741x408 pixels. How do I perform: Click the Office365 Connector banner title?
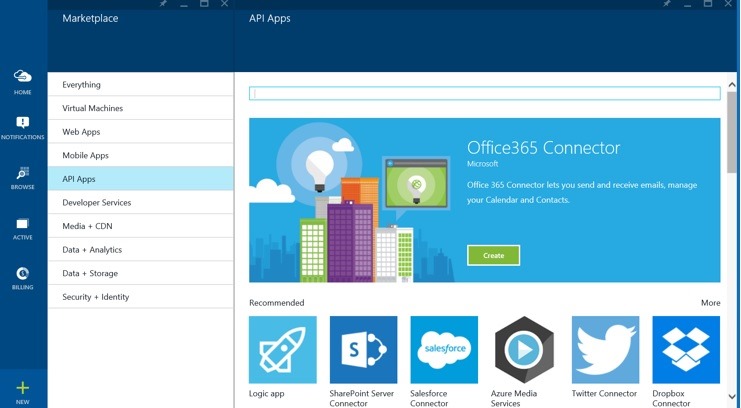coord(543,148)
